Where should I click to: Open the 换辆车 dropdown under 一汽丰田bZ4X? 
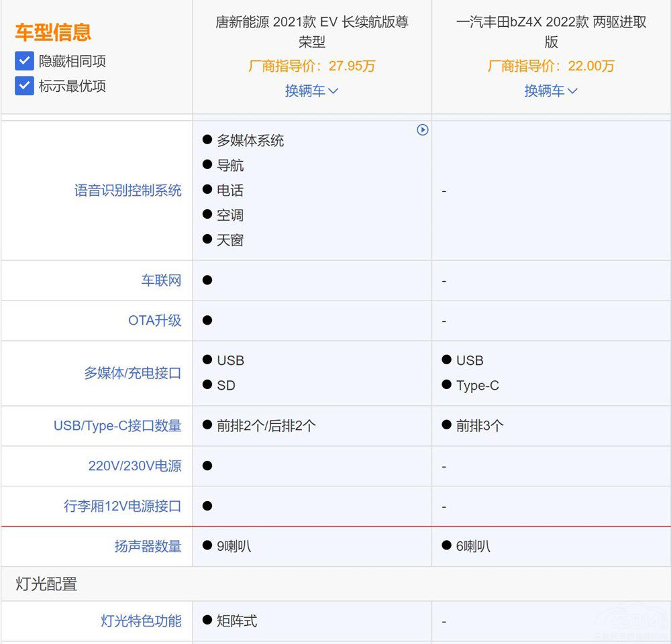(x=550, y=91)
